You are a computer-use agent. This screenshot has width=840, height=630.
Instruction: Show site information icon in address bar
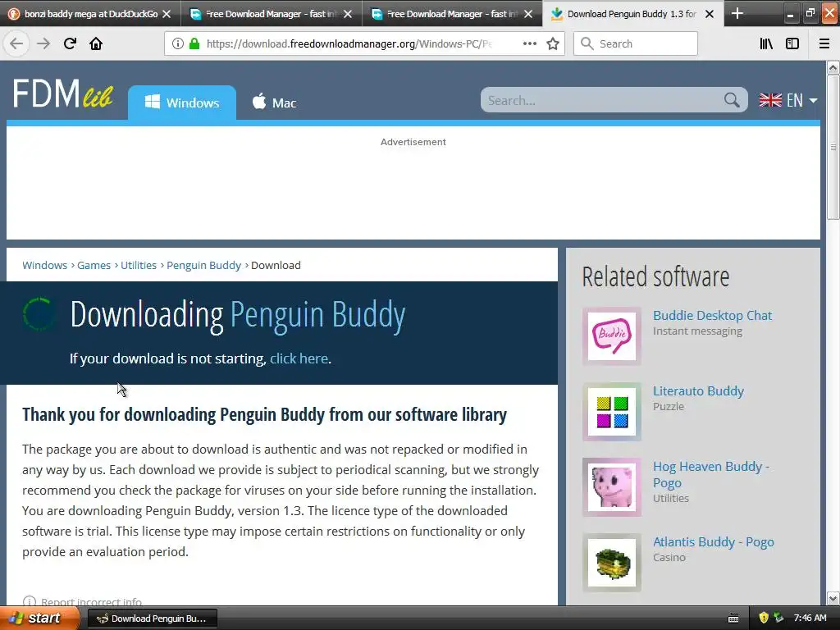177,43
